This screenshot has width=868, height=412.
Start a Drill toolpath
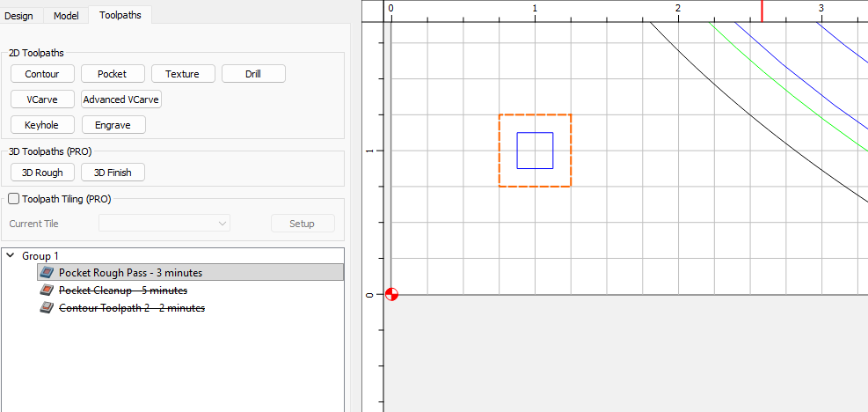pos(252,74)
